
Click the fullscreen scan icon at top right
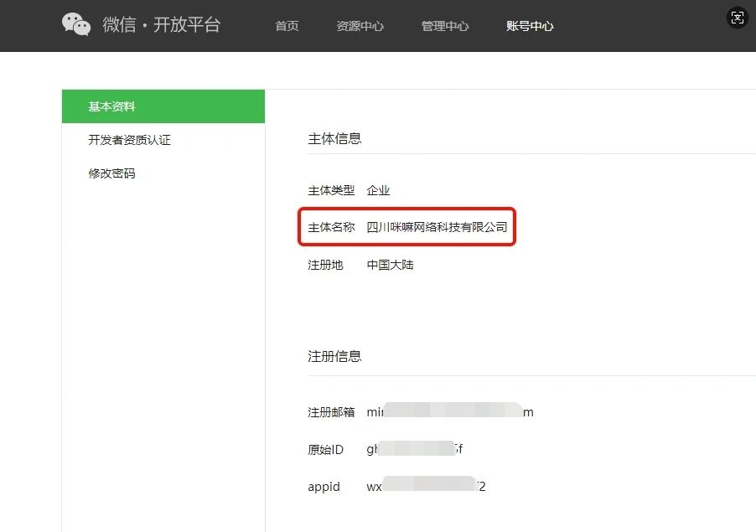point(738,18)
